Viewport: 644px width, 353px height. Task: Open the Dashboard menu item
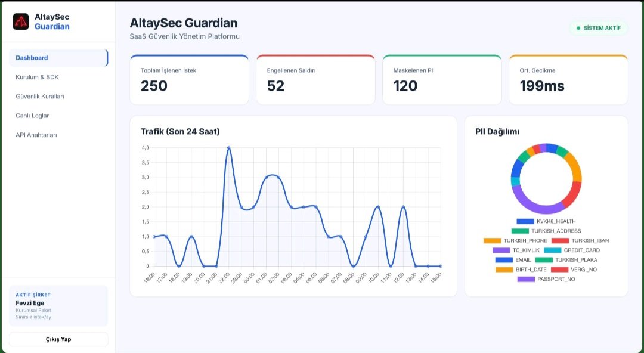pos(58,58)
